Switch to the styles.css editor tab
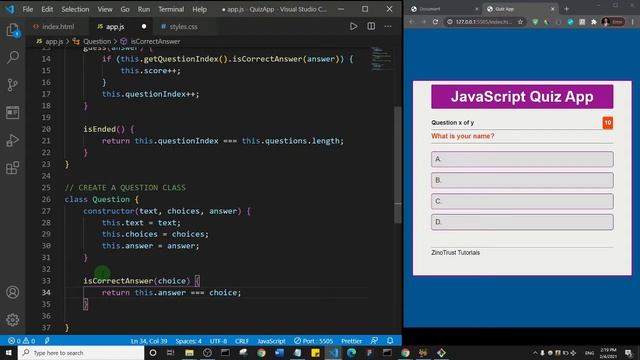 [x=183, y=27]
